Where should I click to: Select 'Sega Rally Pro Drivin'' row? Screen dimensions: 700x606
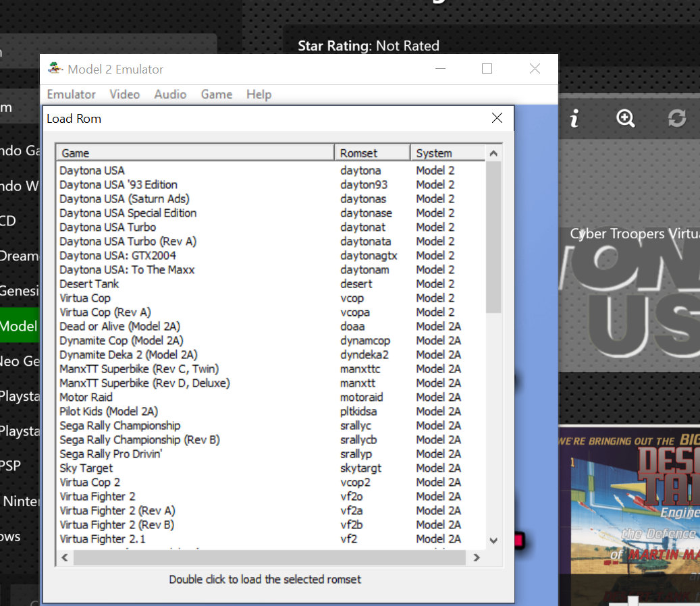click(271, 454)
